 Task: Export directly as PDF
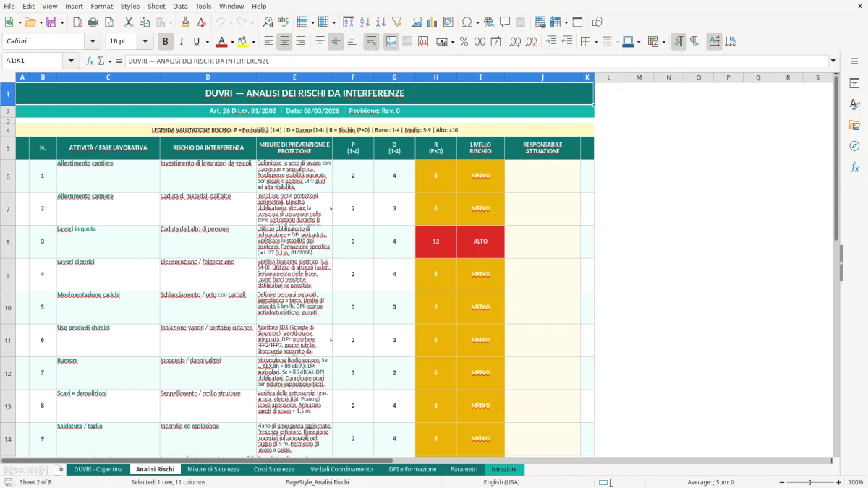[77, 22]
